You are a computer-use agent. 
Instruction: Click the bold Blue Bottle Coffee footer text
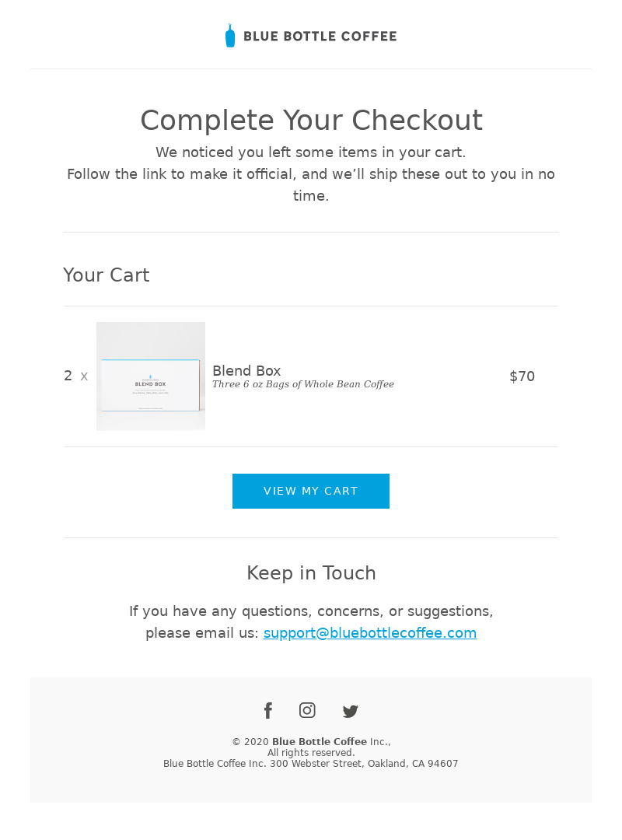click(320, 741)
